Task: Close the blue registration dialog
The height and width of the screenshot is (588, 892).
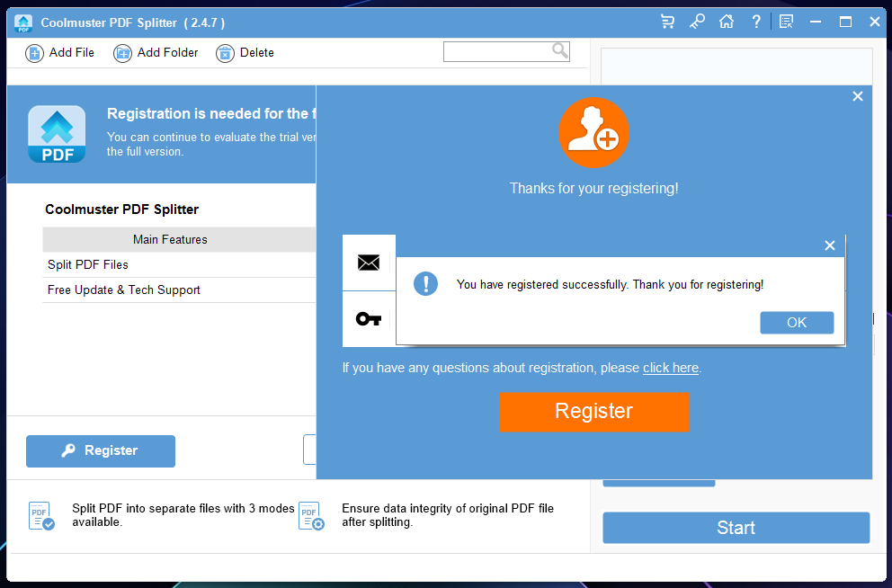Action: 857,96
